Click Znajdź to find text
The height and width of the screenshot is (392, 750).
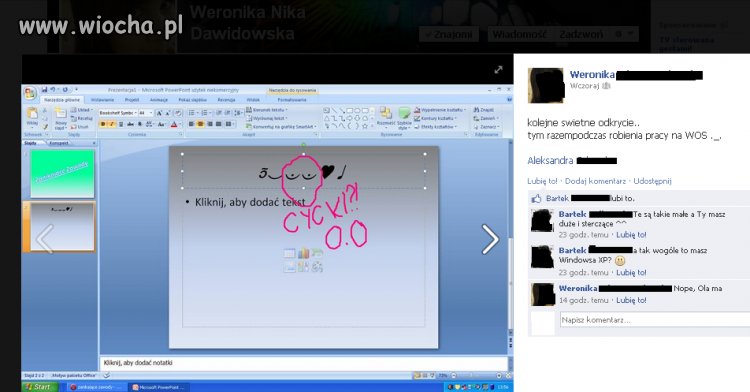click(x=484, y=110)
